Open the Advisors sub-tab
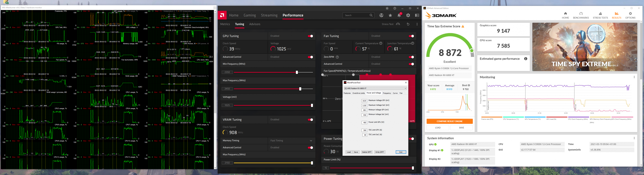644x175 pixels. [x=255, y=24]
